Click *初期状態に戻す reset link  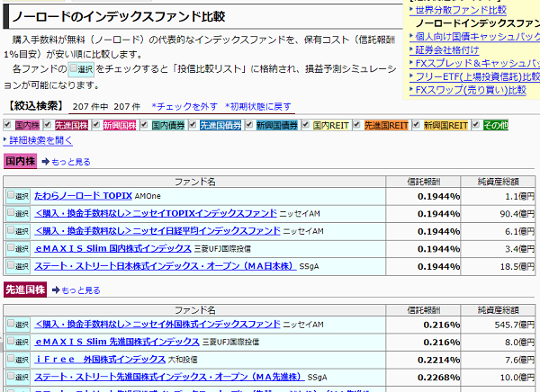(258, 107)
